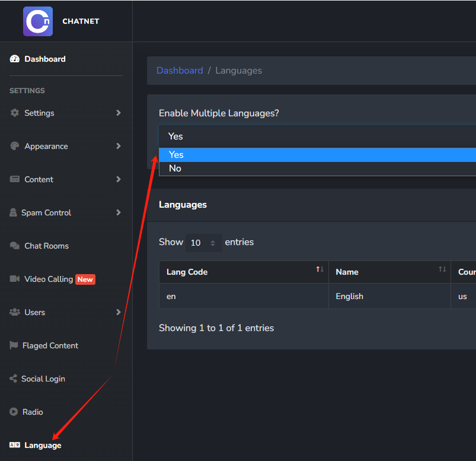Image resolution: width=476 pixels, height=461 pixels.
Task: Go to Dashboard via breadcrumb link
Action: (x=180, y=71)
